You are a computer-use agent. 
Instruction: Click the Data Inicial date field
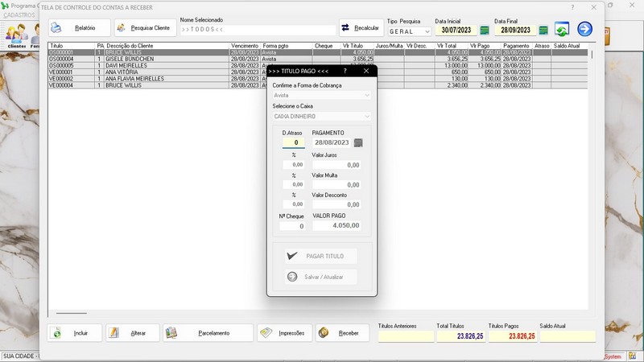point(456,30)
